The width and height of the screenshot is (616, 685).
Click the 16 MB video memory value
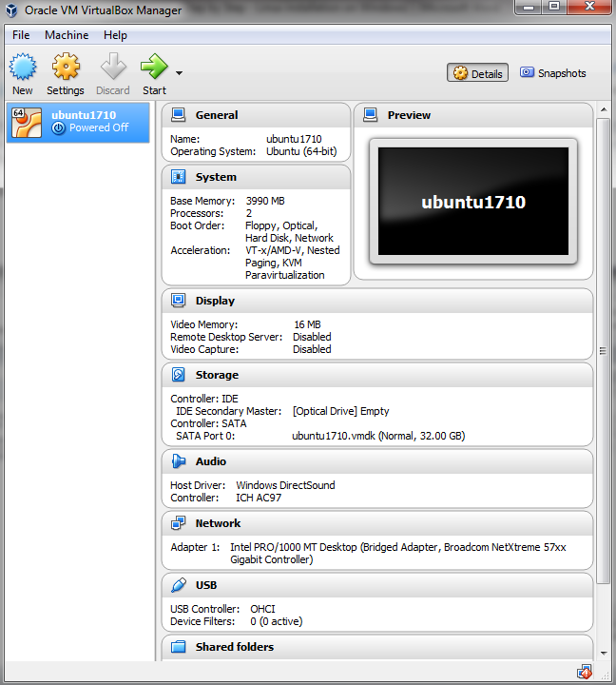point(307,324)
